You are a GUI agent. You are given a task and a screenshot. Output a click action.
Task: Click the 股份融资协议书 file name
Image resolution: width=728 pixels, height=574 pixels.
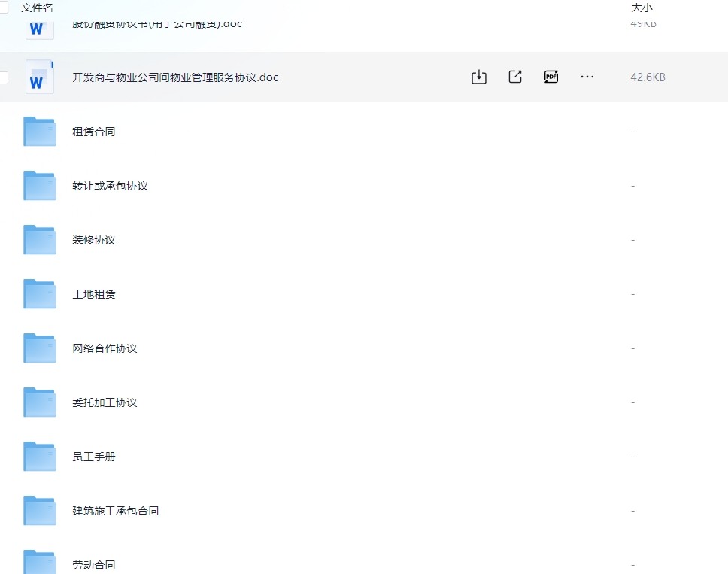[x=157, y=25]
